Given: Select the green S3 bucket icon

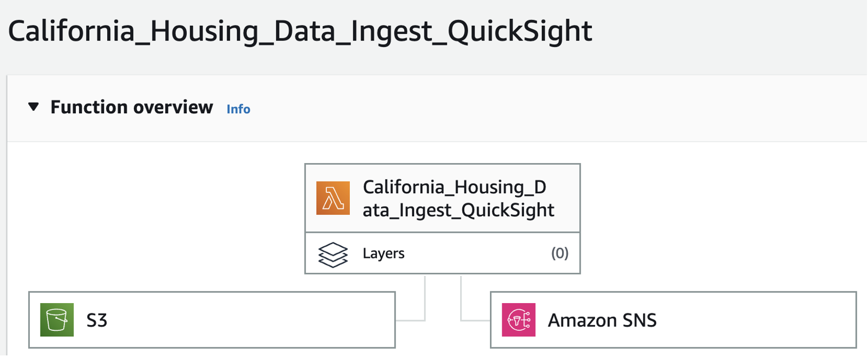Looking at the screenshot, I should coord(57,320).
